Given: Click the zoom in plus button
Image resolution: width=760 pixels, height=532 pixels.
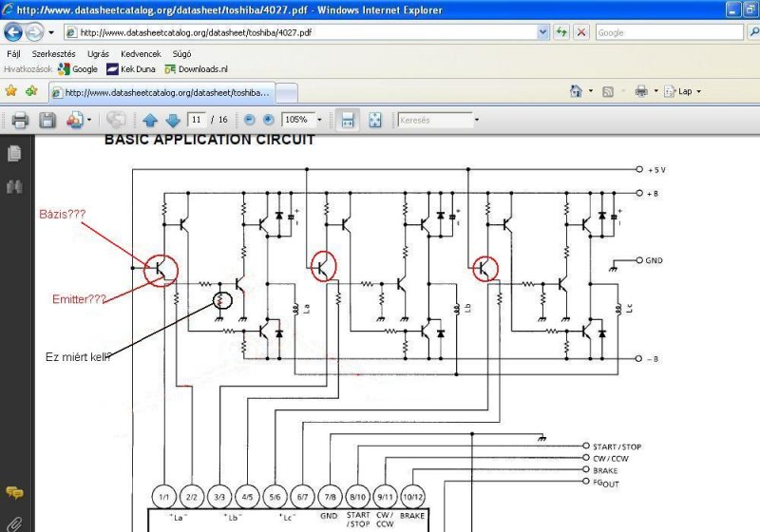Looking at the screenshot, I should click(x=268, y=120).
